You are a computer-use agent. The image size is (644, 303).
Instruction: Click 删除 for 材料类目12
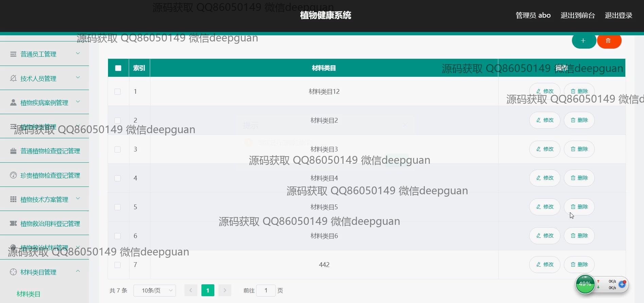[x=579, y=91]
